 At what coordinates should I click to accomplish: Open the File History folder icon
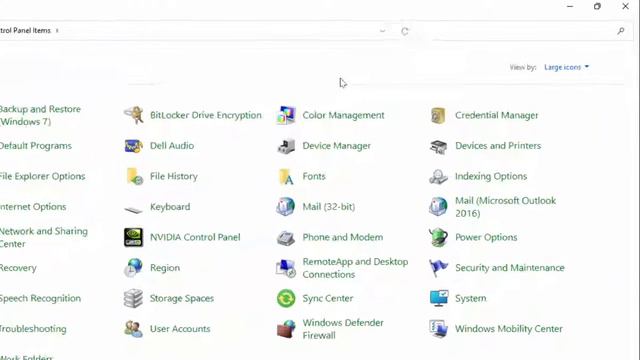point(134,176)
